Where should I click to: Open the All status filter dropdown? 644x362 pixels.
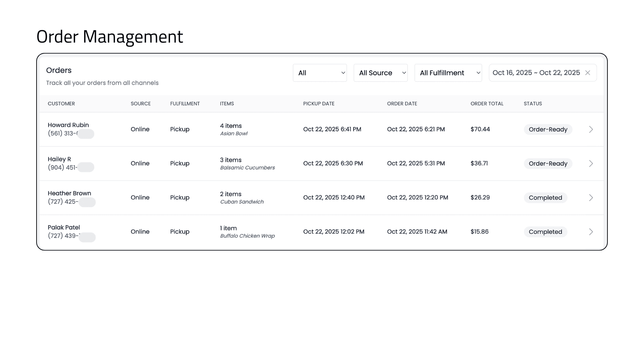pos(319,72)
